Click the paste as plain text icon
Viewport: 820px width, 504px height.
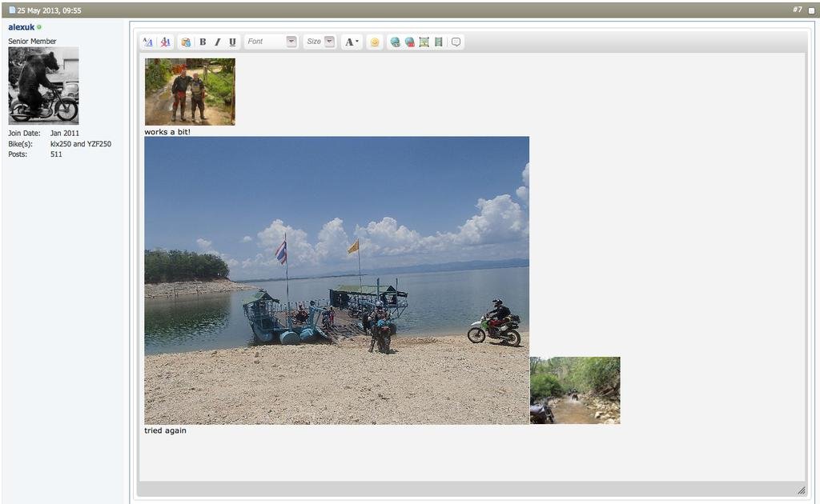[186, 42]
